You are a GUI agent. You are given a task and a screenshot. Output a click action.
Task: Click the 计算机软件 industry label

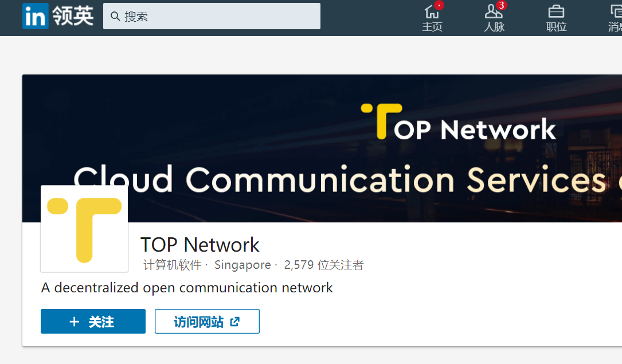tap(173, 265)
